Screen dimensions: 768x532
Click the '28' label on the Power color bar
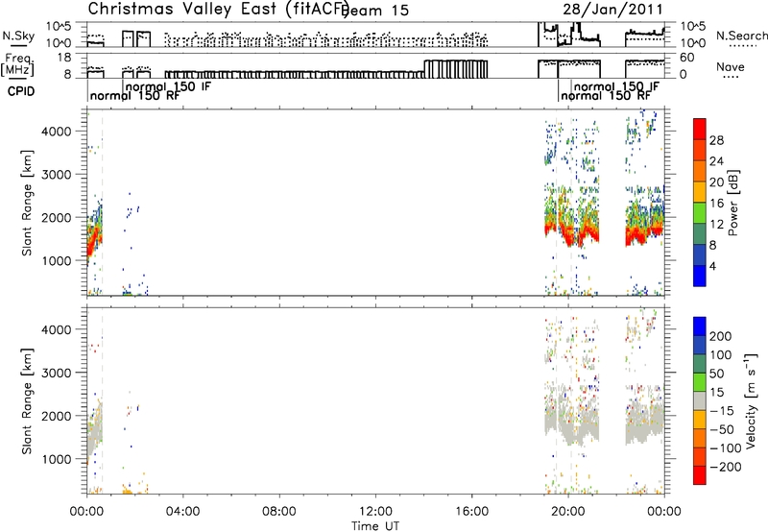[716, 140]
